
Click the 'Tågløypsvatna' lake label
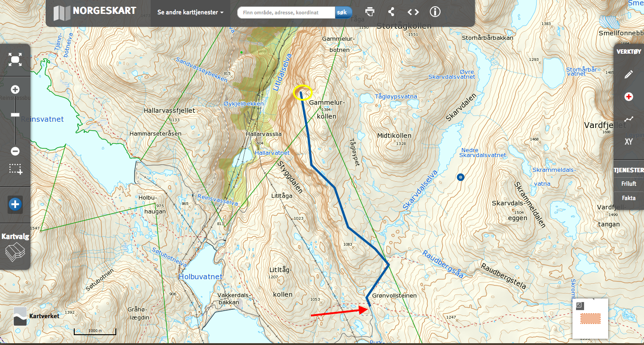pyautogui.click(x=396, y=96)
